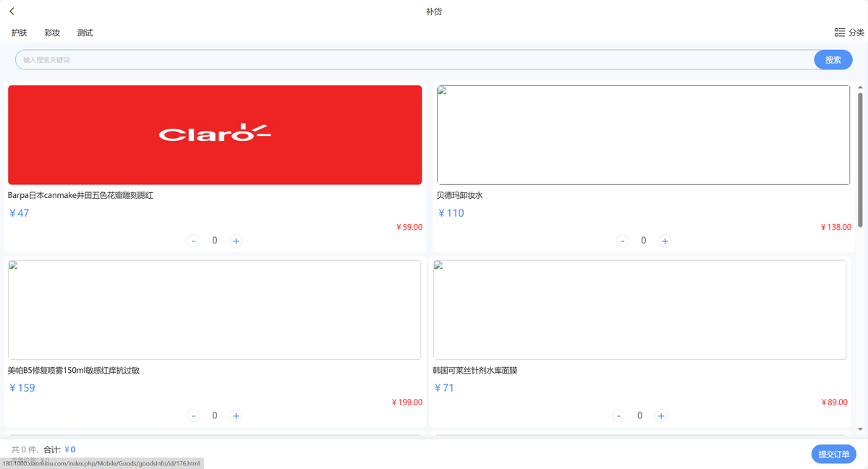Increase quantity of Barpa canmake blush
This screenshot has height=469, width=868.
click(236, 241)
